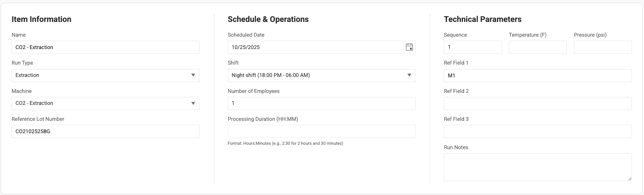Click inside the Run Notes text area
This screenshot has width=644, height=195.
tap(537, 167)
